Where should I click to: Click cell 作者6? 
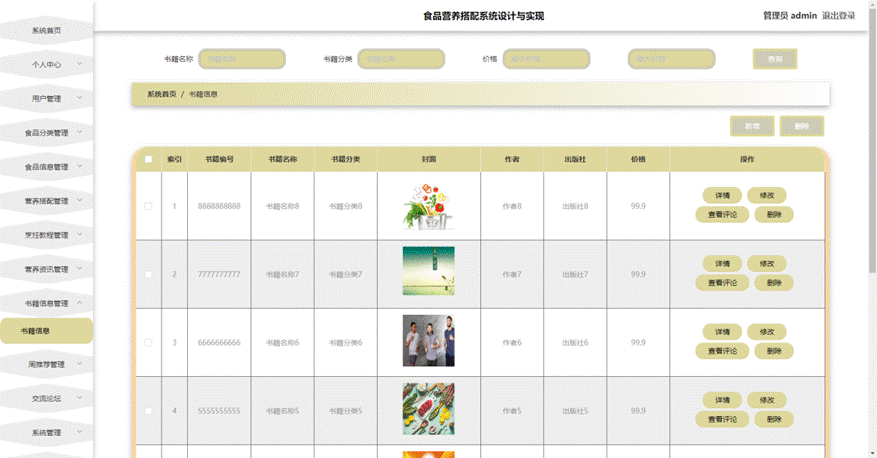[x=512, y=343]
